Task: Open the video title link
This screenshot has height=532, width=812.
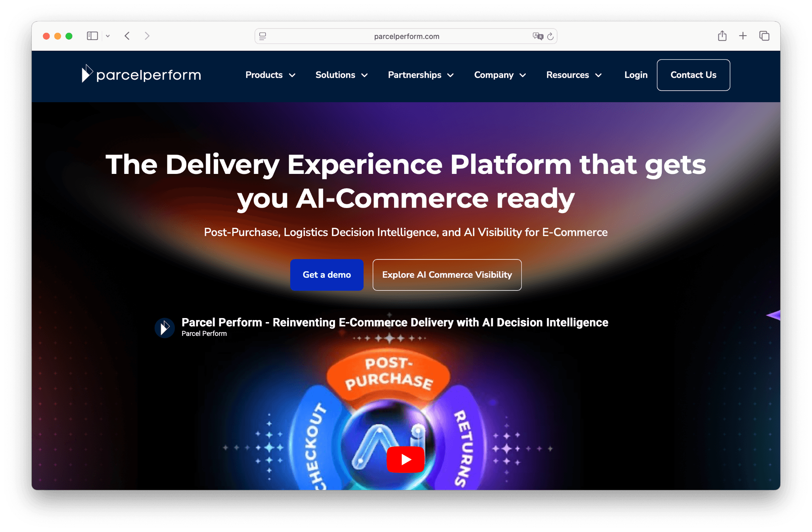Action: coord(395,322)
